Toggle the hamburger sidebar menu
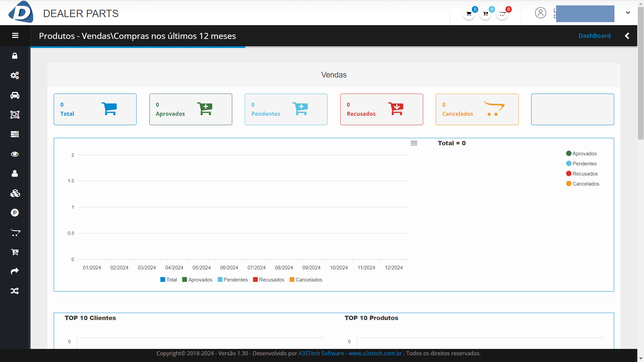Viewport: 644px width, 362px height. tap(15, 36)
